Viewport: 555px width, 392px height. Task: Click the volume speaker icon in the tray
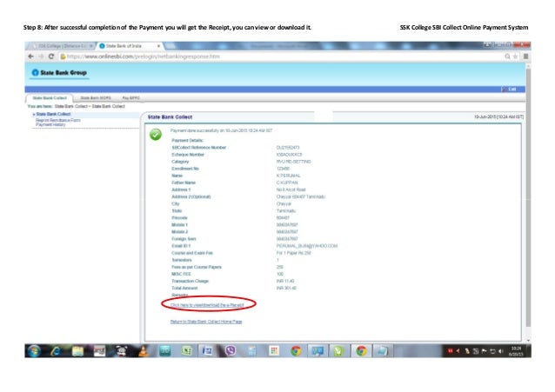tap(501, 351)
